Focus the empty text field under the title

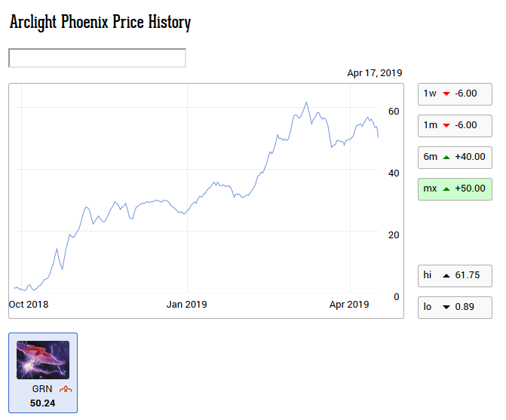pyautogui.click(x=97, y=58)
